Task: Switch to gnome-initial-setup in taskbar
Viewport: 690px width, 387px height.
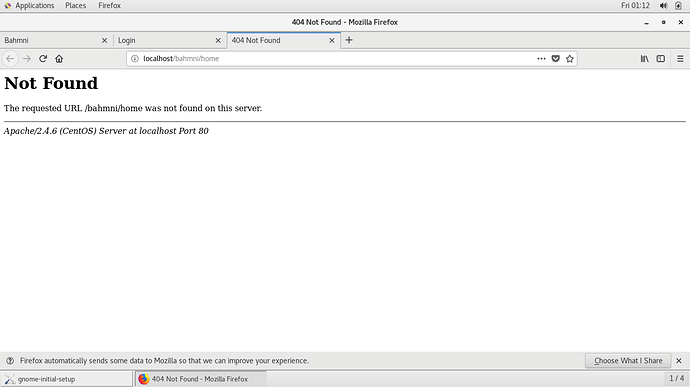Action: (x=66, y=379)
